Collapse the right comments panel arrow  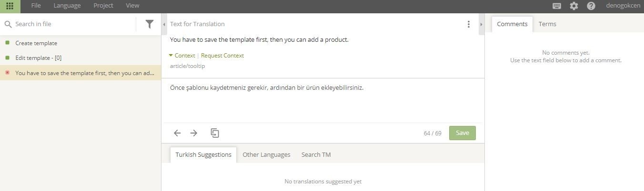pyautogui.click(x=481, y=24)
